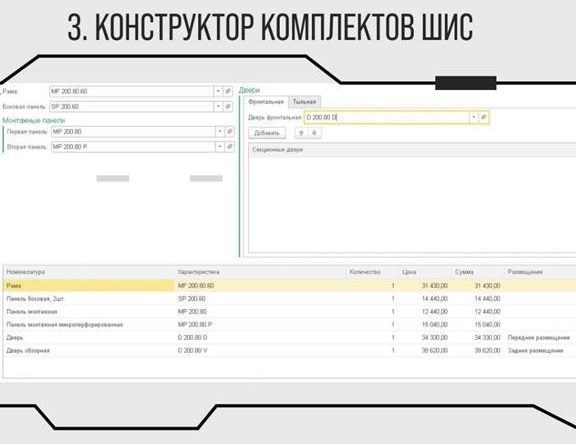Switch to the Тыльная tab
576x446 pixels.
pos(305,102)
